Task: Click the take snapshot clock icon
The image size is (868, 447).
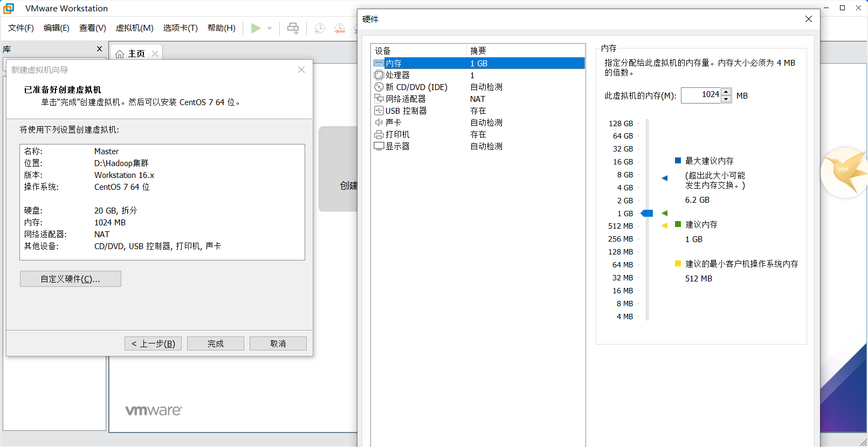Action: tap(320, 28)
